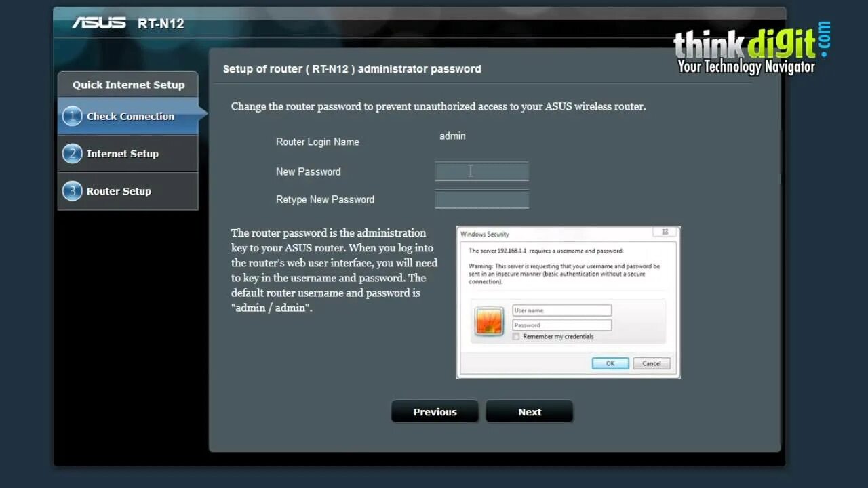This screenshot has width=868, height=488.
Task: Click step 1 number circle icon
Action: pos(72,116)
